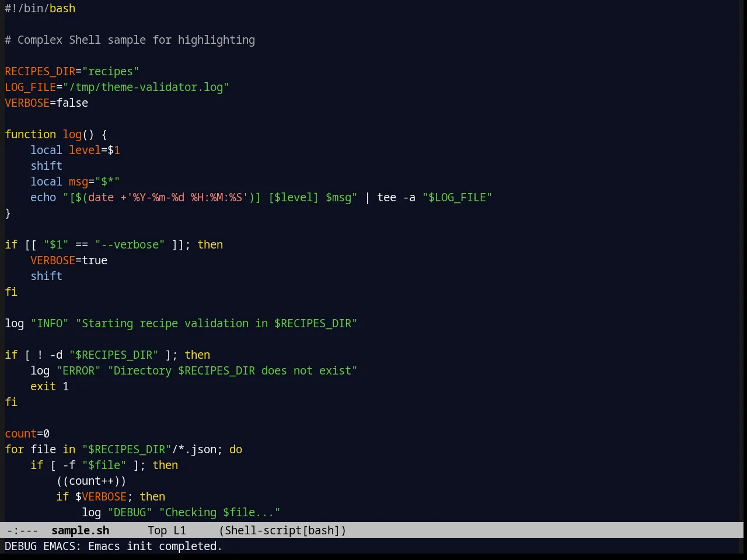Image resolution: width=747 pixels, height=560 pixels.
Task: Click "Starting recipe validation in $RECIPES_DIR" string
Action: point(217,323)
